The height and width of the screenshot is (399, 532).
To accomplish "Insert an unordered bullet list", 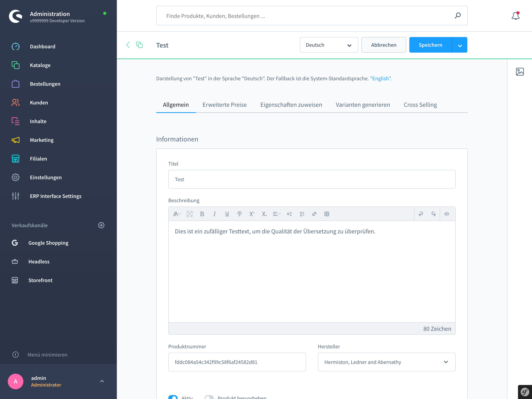I will coord(289,214).
